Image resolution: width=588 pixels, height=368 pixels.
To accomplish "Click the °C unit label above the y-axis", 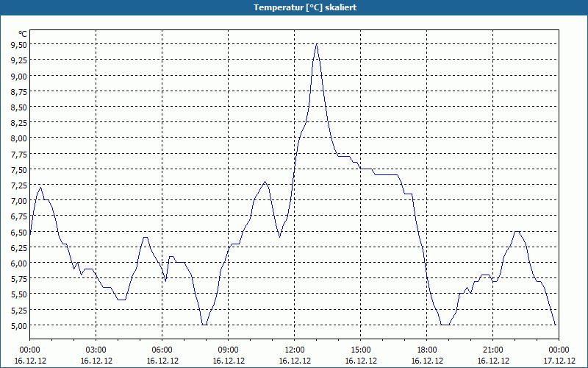I will 23,34.
